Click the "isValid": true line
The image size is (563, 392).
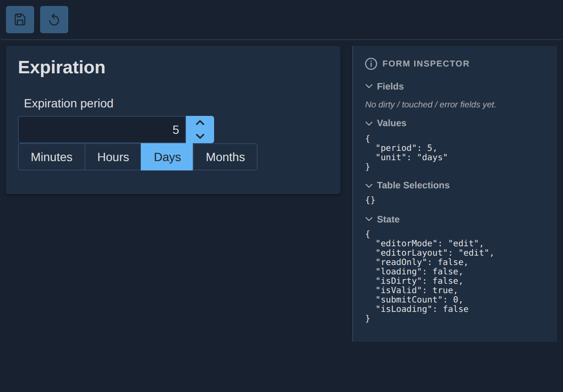tap(417, 290)
